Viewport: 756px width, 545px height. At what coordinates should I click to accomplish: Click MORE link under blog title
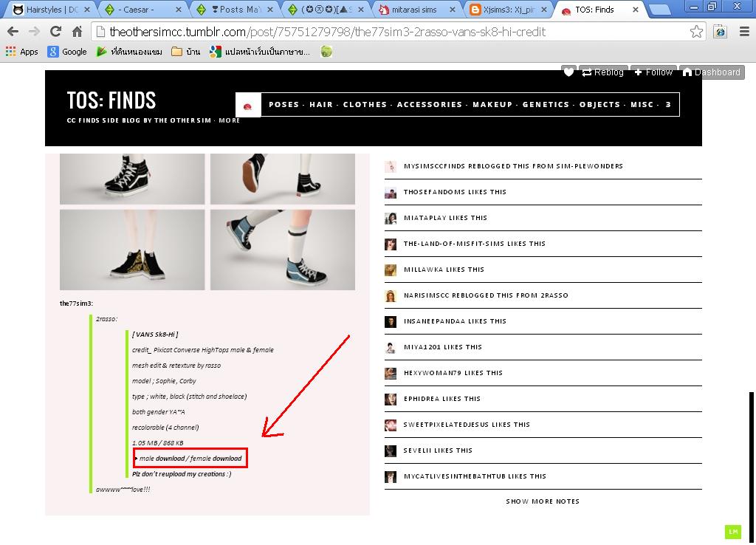tap(229, 120)
